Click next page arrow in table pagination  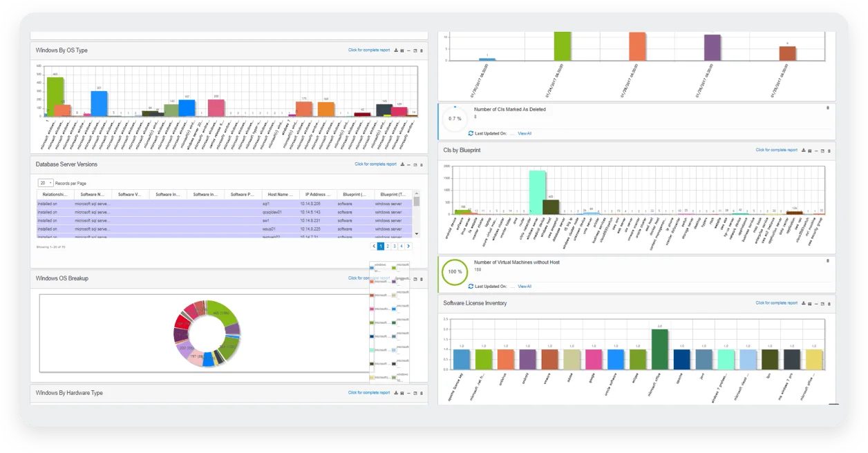pos(407,246)
